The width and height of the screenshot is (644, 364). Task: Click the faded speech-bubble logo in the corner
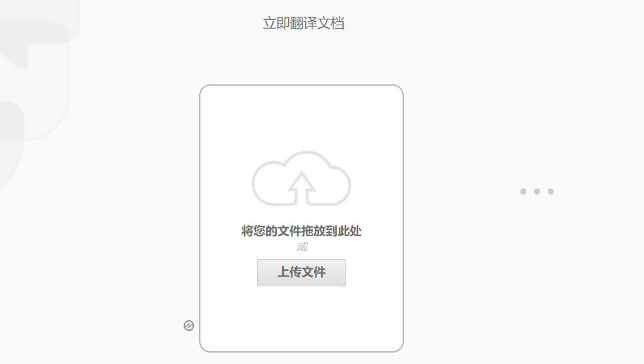click(37, 33)
